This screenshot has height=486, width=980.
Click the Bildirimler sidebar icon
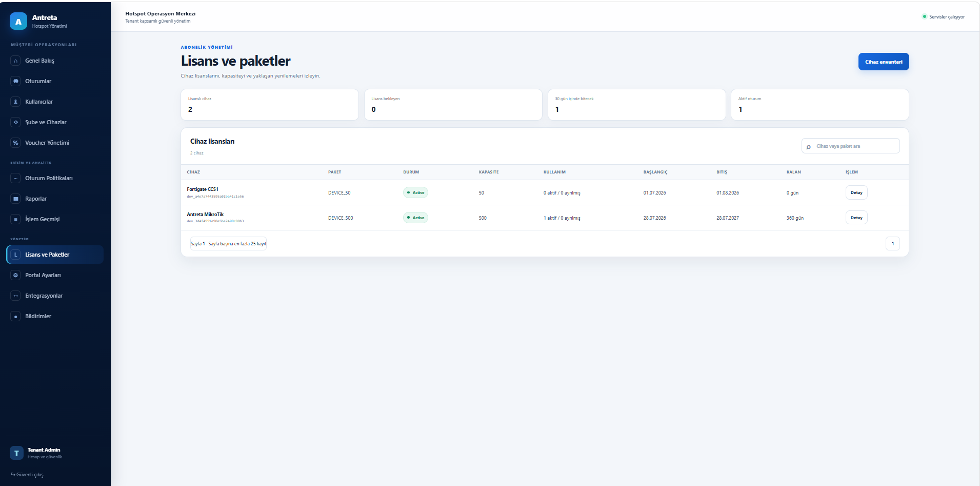[x=16, y=316]
